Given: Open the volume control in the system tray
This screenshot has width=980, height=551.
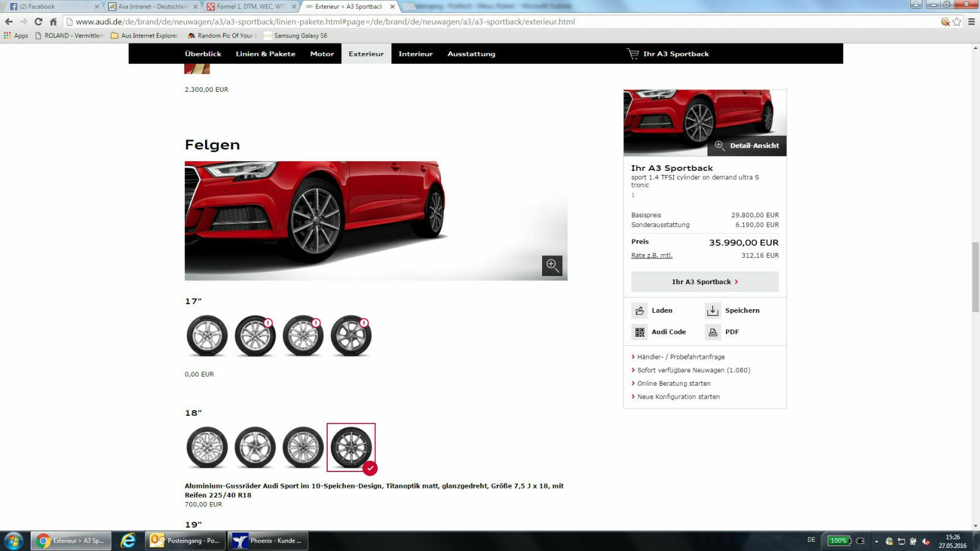Looking at the screenshot, I should tap(925, 541).
